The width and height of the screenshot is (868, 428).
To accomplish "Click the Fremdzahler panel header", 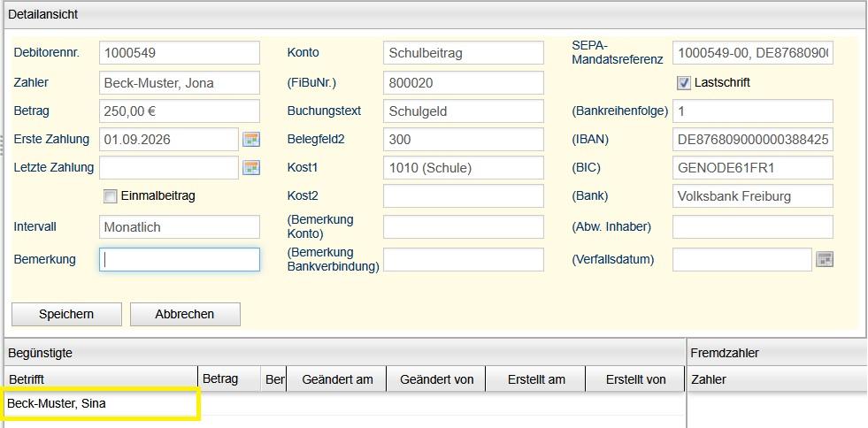I will coord(777,353).
